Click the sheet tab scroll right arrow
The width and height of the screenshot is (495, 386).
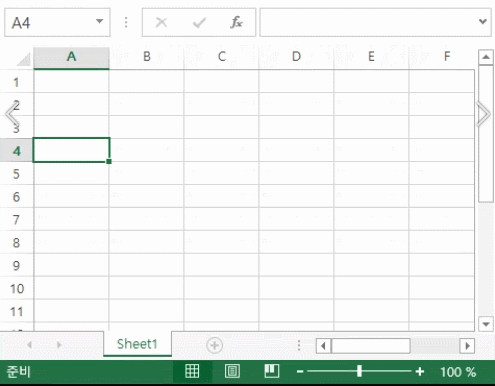59,345
